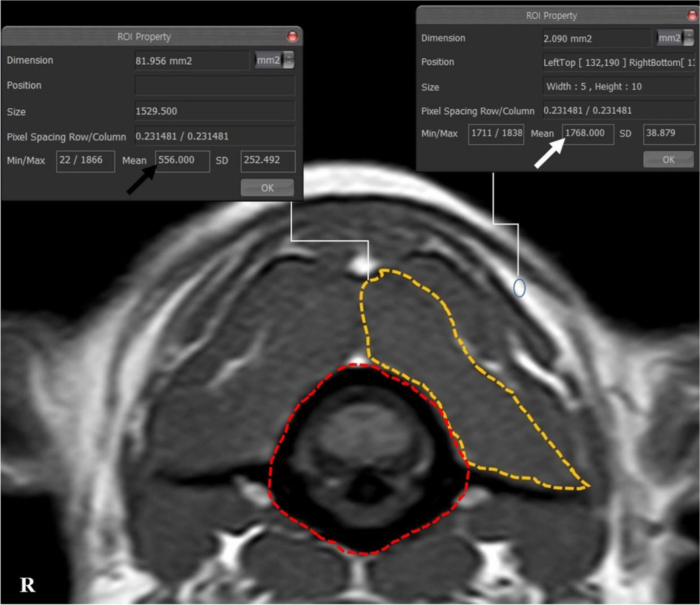Click the 81.956 mm2 Dimension field
The width and height of the screenshot is (700, 605).
tap(192, 61)
